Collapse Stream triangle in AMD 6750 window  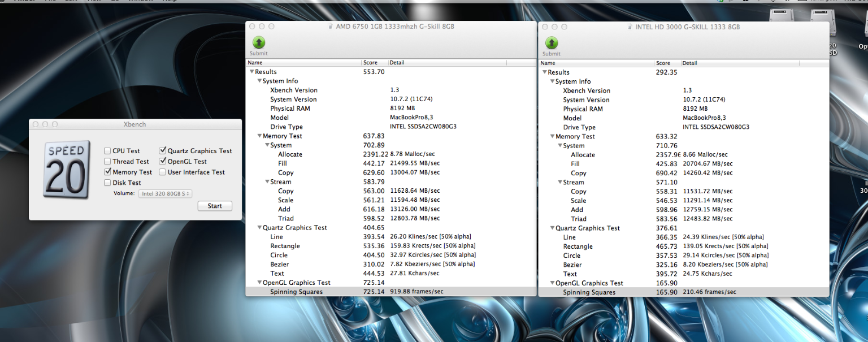pos(267,181)
